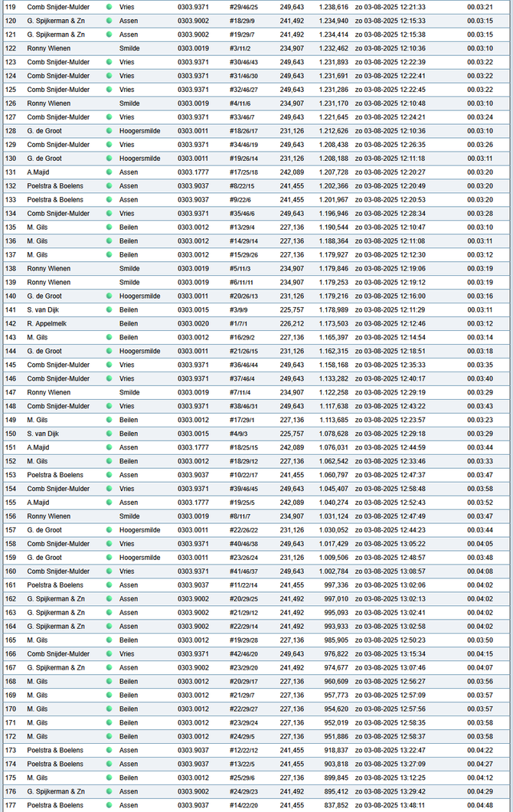The width and height of the screenshot is (513, 812).
Task: Click the green dot in row 119
Action: point(109,7)
